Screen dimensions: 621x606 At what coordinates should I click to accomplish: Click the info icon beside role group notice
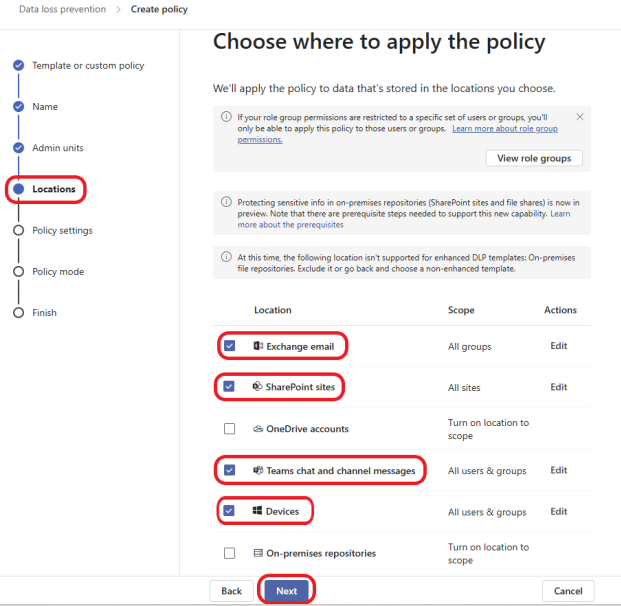coord(226,117)
